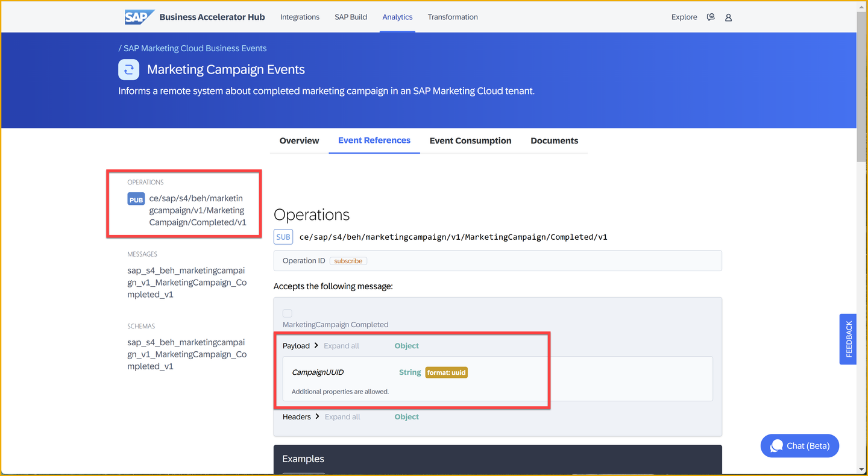Open the Transformation menu
868x476 pixels.
(x=453, y=17)
